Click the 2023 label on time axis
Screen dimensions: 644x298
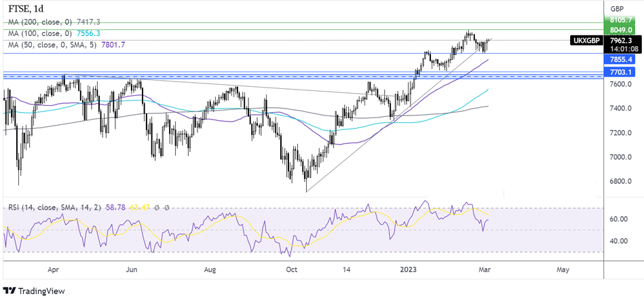click(409, 270)
